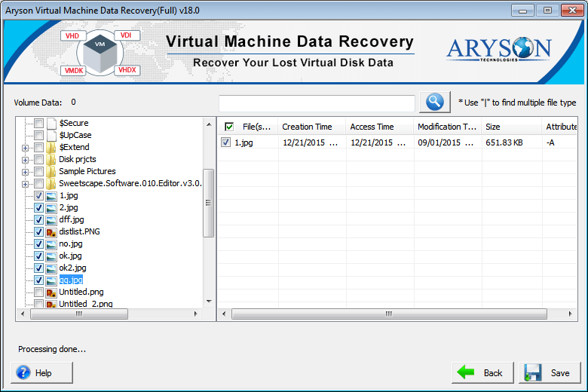Click the tree vertical scrollbar thumb
The height and width of the screenshot is (392, 588).
(x=208, y=203)
